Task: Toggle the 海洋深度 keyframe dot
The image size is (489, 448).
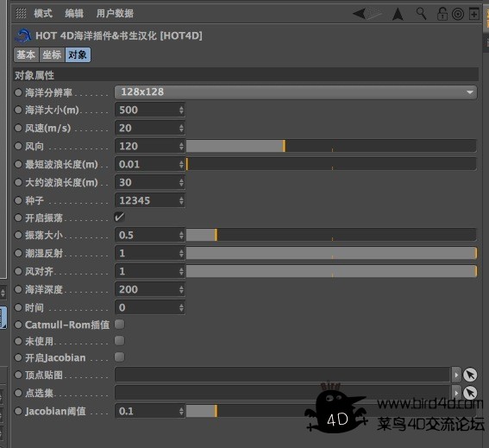Action: pyautogui.click(x=18, y=289)
